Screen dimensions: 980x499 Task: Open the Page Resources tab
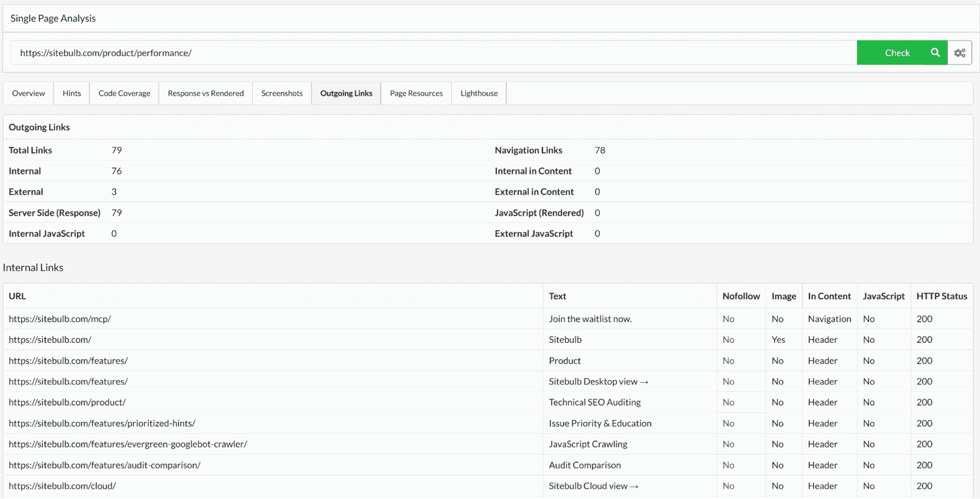pos(417,93)
